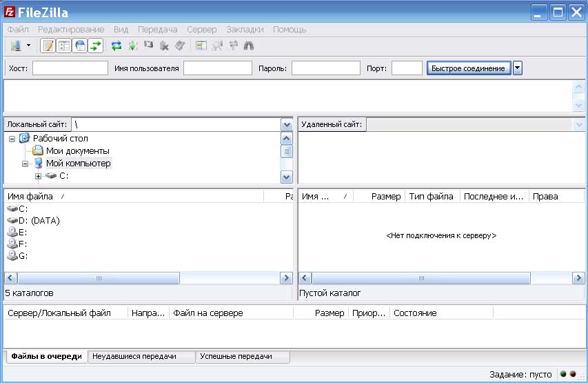Viewport: 588px width, 383px height.
Task: Open the Закладки menu
Action: coord(245,29)
